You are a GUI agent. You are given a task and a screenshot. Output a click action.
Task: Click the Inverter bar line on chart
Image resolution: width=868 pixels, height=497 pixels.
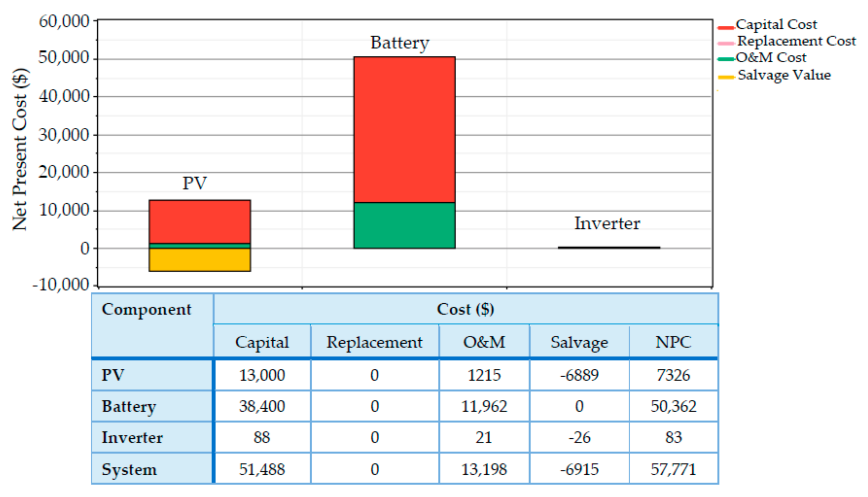[609, 247]
